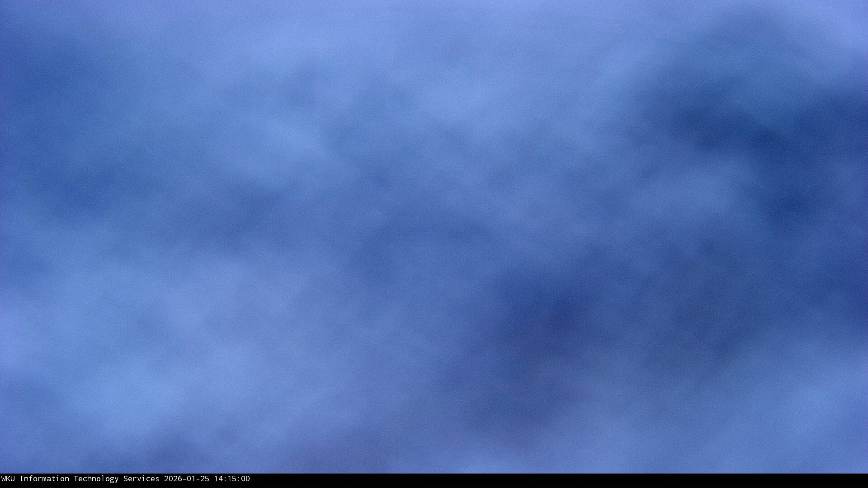The image size is (868, 488).
Task: Click the word 'Services' in the caption
Action: pyautogui.click(x=141, y=479)
